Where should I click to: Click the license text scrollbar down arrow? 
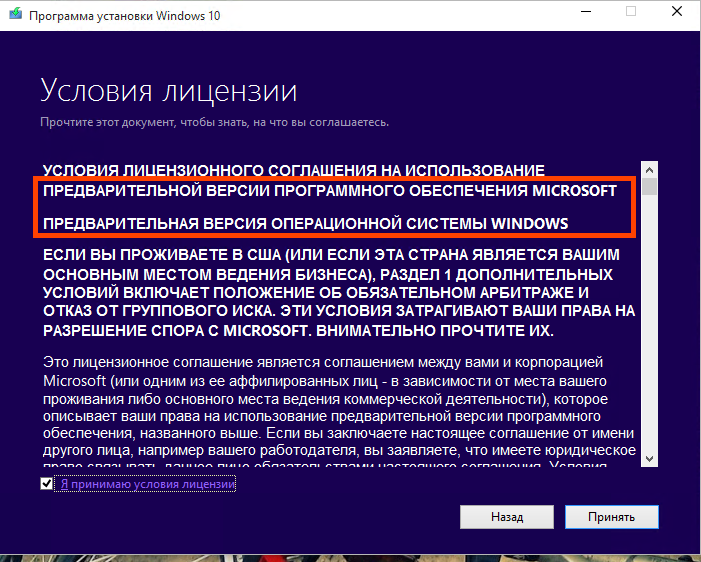[650, 458]
